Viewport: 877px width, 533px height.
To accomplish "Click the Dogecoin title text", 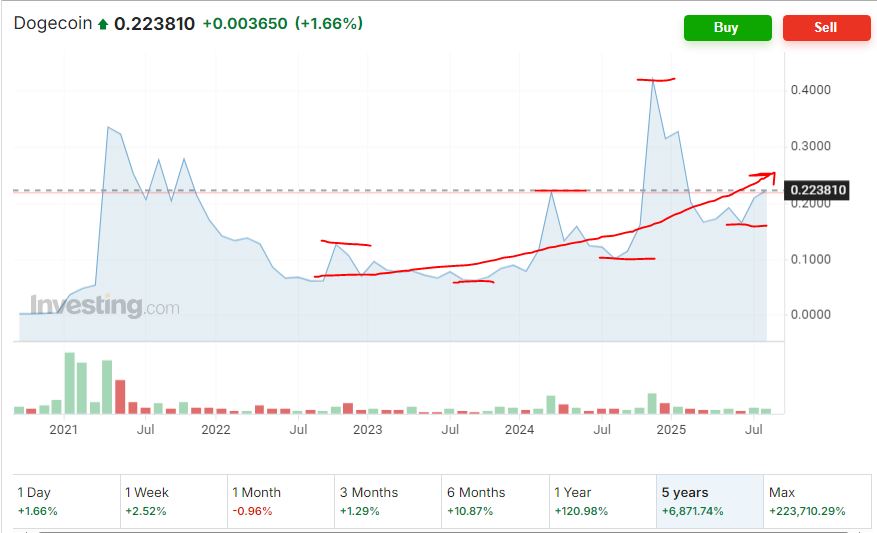I will click(x=53, y=23).
